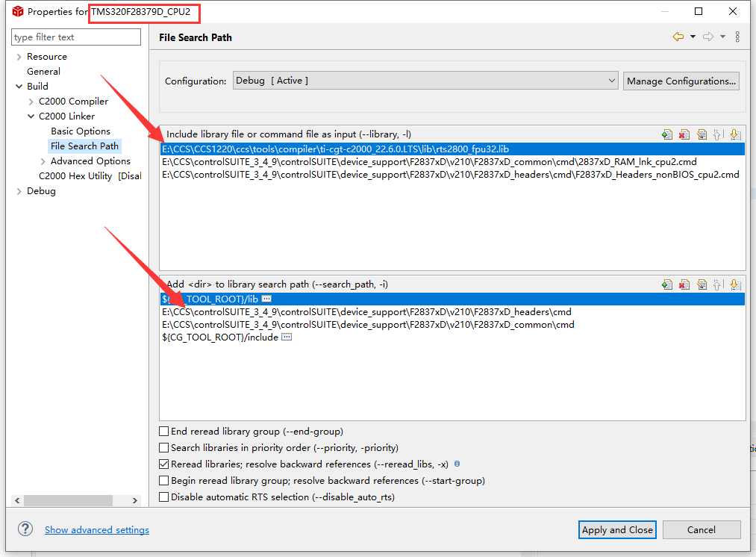Viewport: 756px width, 557px height.
Task: Select the rts2800_fpu32.lib library entry
Action: coord(452,149)
